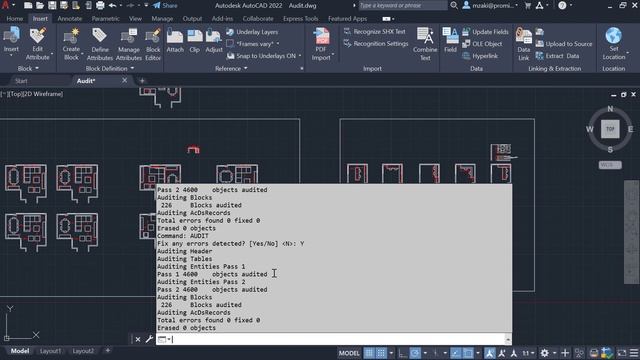
Task: Click the status bar customization menu icon
Action: click(x=634, y=353)
